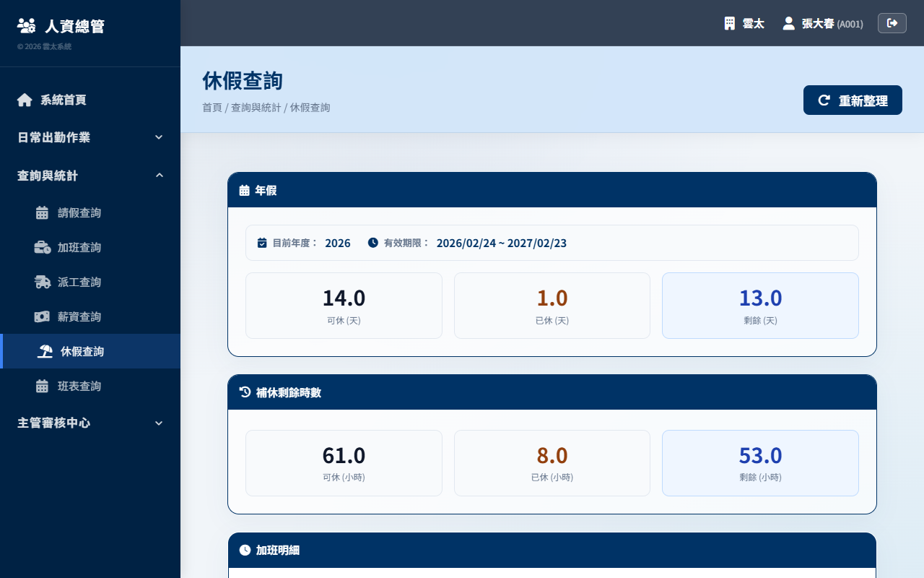
Task: Click the money icon beside 薪資查詢
Action: coord(42,316)
